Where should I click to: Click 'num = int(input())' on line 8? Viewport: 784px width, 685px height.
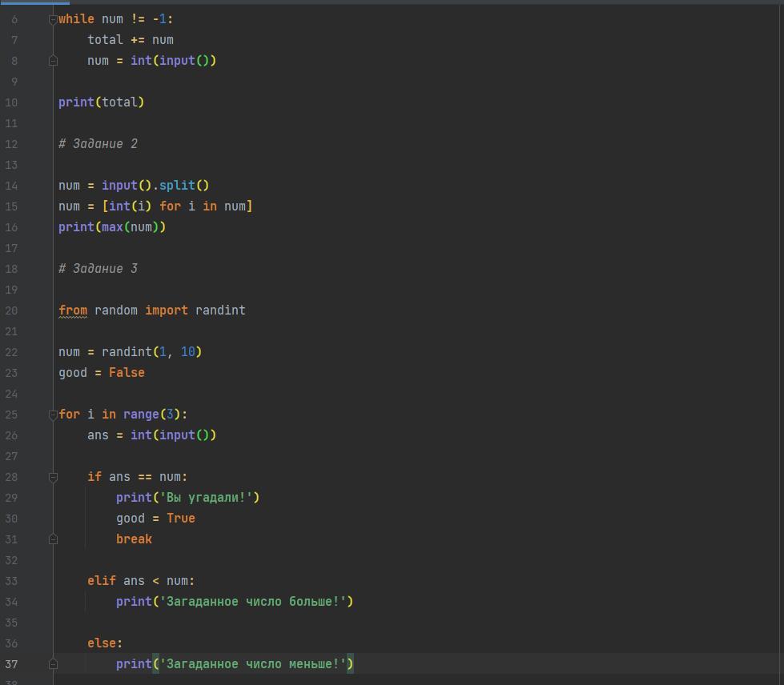(151, 61)
